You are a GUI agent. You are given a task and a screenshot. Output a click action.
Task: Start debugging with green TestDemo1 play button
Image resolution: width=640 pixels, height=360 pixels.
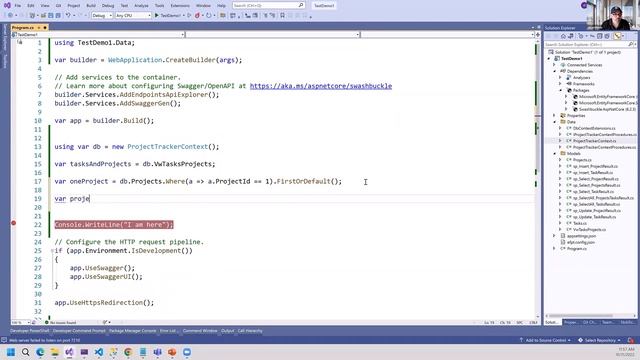click(x=167, y=15)
